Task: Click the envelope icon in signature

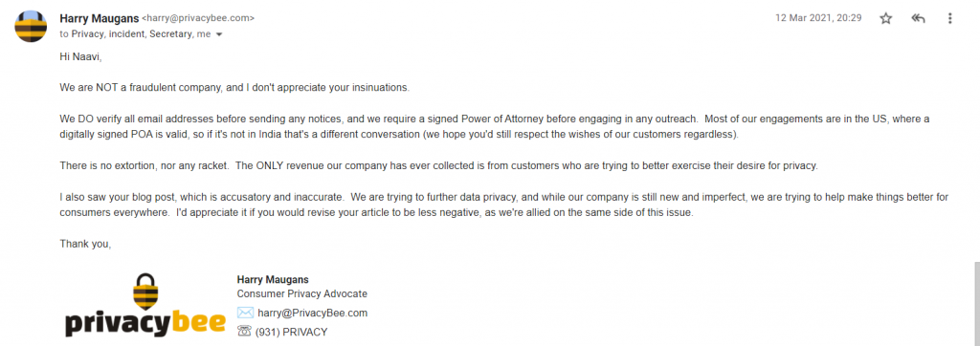Action: point(245,313)
